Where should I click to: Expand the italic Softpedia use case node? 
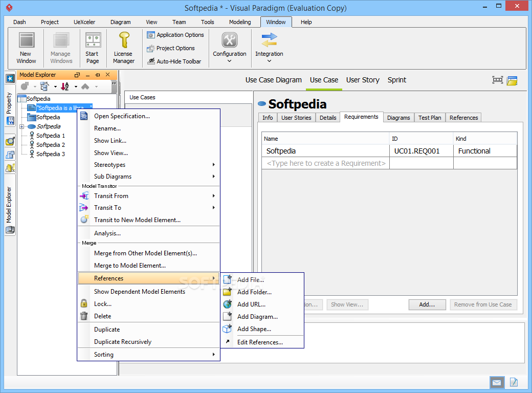click(21, 126)
